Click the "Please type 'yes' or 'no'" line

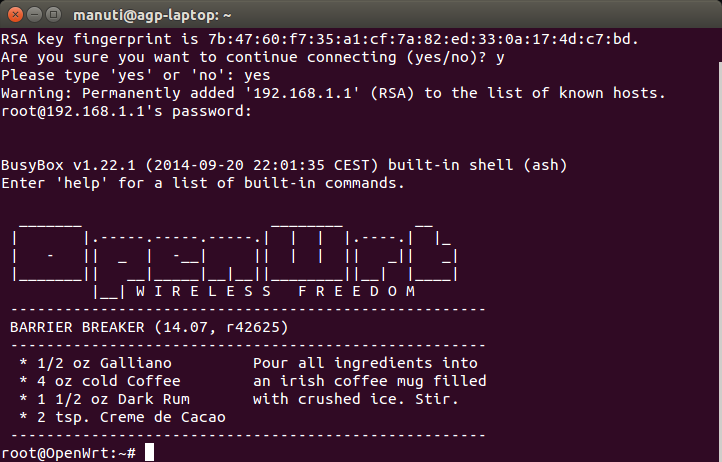[136, 75]
